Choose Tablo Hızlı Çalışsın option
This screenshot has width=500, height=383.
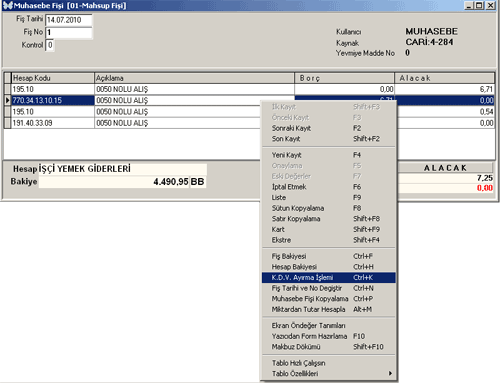pyautogui.click(x=328, y=363)
